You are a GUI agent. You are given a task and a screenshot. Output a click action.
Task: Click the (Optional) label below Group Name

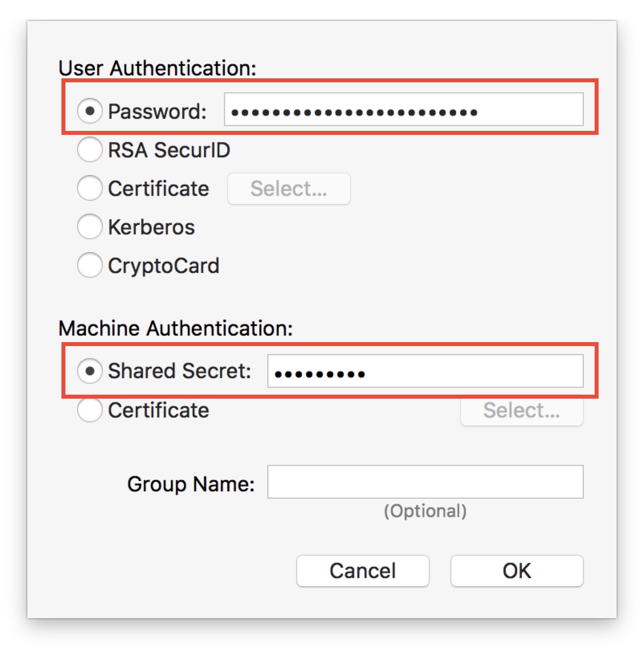pyautogui.click(x=424, y=510)
